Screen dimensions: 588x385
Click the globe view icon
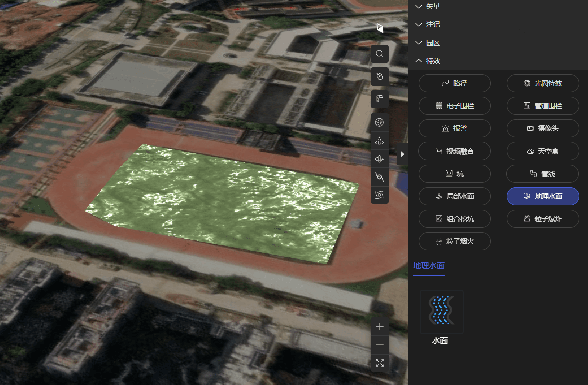point(380,122)
